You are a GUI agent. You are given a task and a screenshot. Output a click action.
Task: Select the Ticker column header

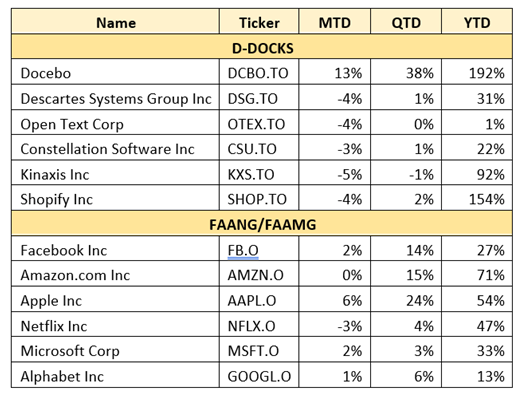click(259, 22)
